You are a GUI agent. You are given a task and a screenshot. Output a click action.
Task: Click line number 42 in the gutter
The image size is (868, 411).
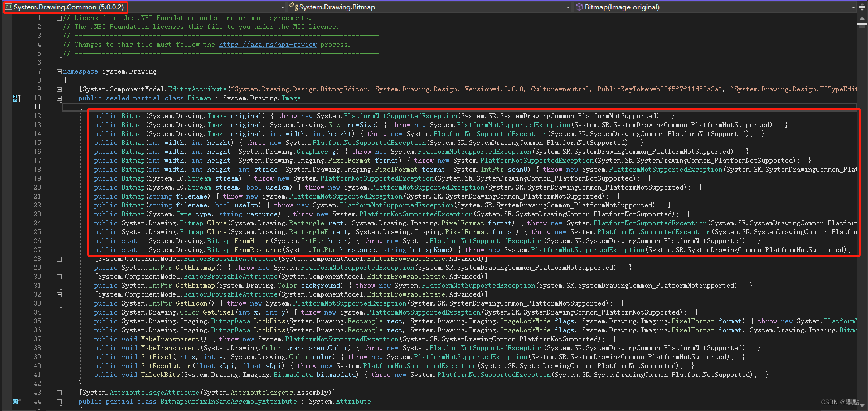click(37, 384)
